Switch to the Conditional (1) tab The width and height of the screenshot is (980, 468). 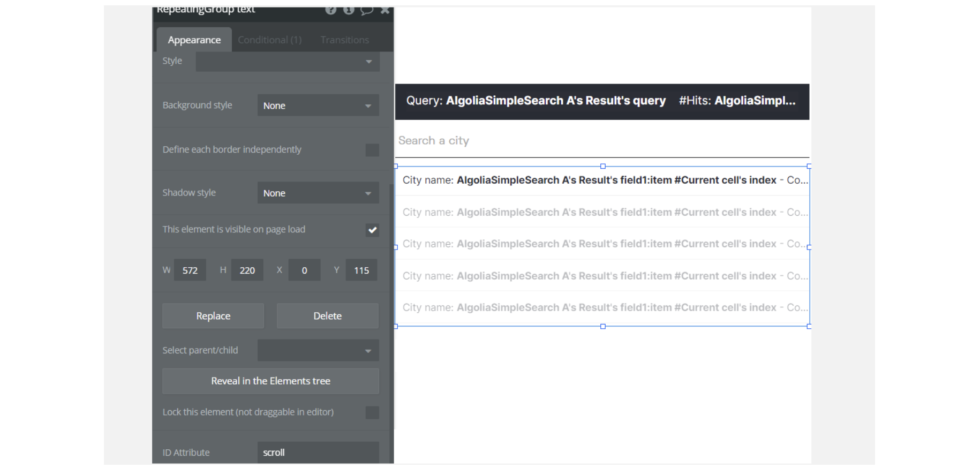pos(269,40)
